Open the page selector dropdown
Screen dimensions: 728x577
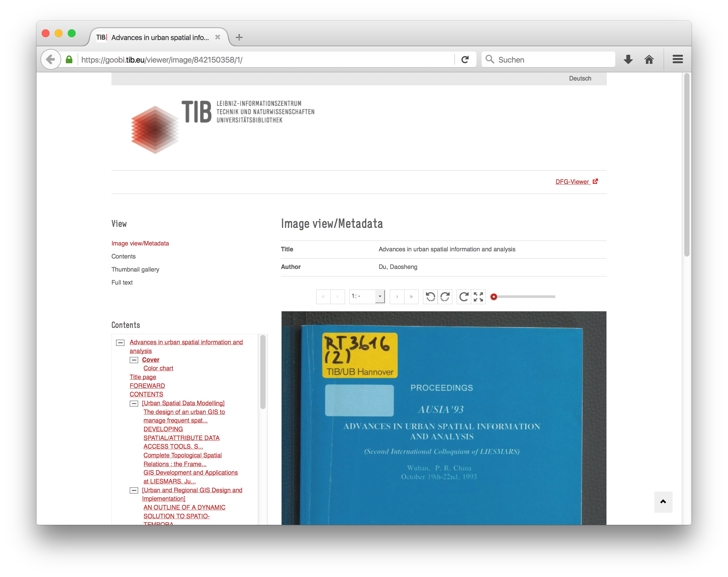(x=367, y=297)
